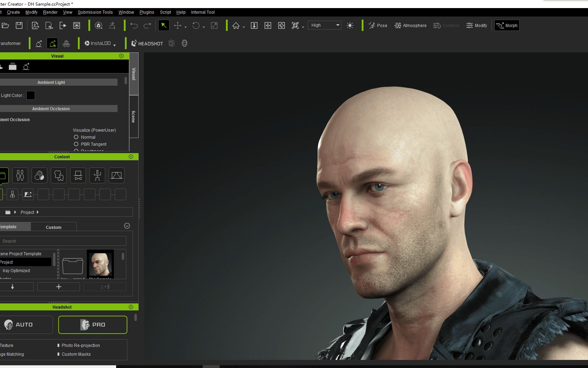This screenshot has width=588, height=368.
Task: Open the Submission Tools menu
Action: point(95,12)
